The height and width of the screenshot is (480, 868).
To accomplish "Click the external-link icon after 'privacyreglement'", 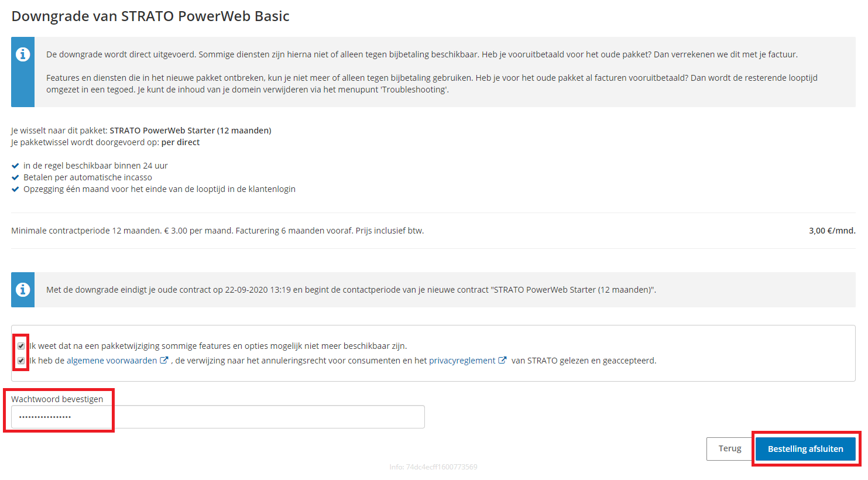I will [x=502, y=361].
